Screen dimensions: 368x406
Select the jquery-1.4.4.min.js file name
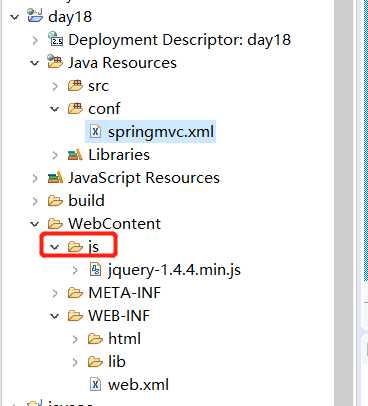click(174, 270)
